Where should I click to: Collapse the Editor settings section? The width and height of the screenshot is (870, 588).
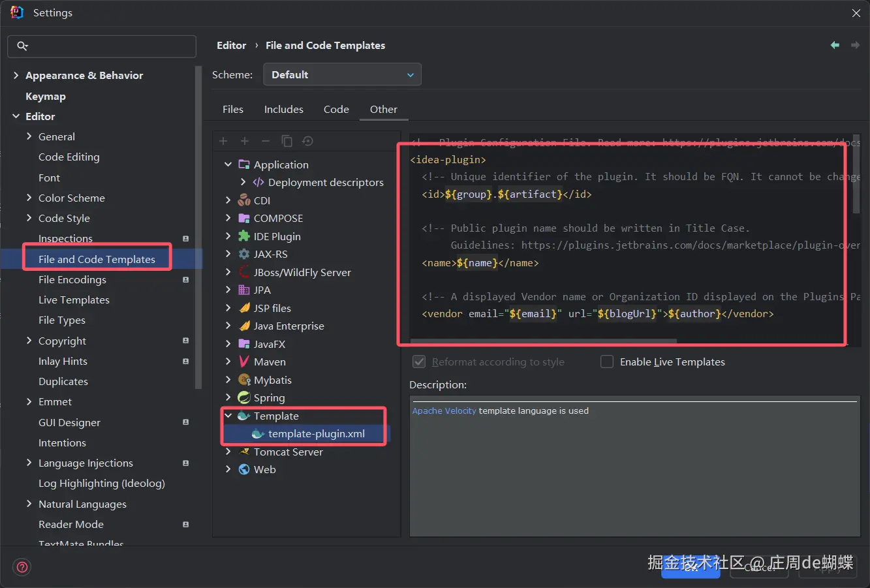(x=16, y=116)
